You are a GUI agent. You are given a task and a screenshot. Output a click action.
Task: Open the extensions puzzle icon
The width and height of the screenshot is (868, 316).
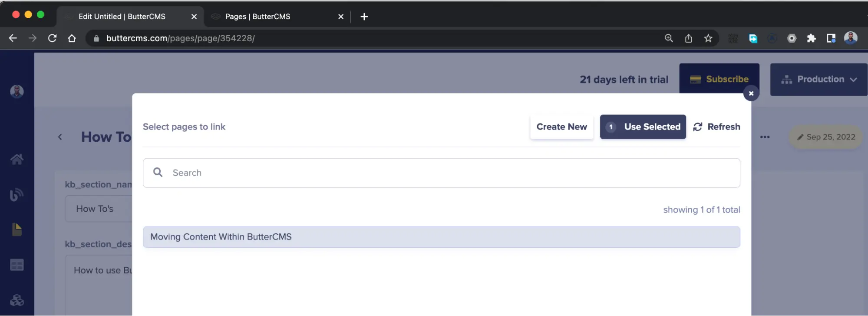811,38
